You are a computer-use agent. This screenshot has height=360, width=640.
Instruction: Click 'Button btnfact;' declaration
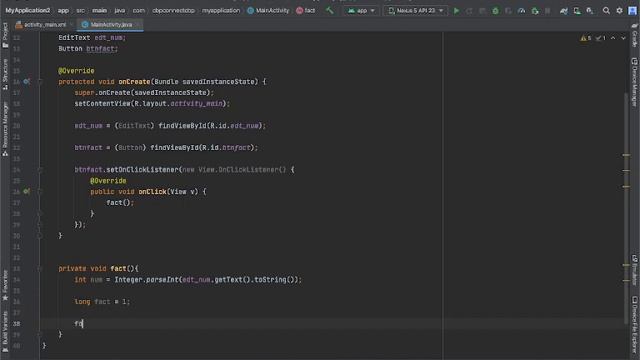pyautogui.click(x=88, y=49)
